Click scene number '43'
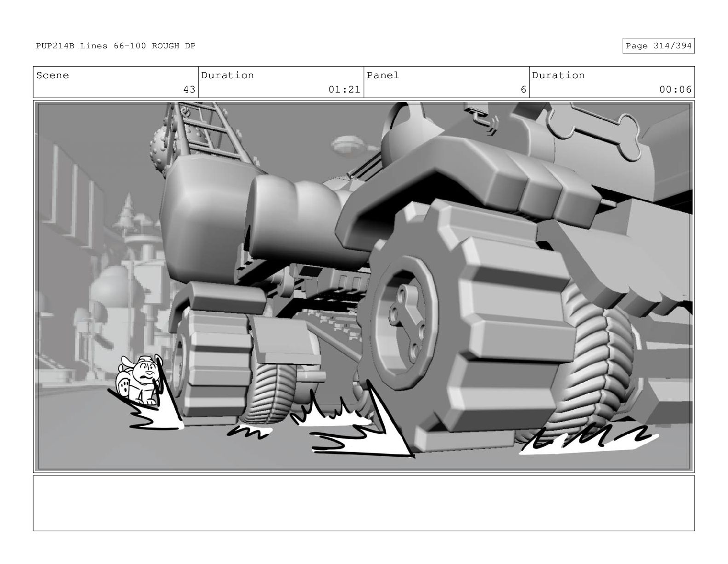 [x=189, y=89]
